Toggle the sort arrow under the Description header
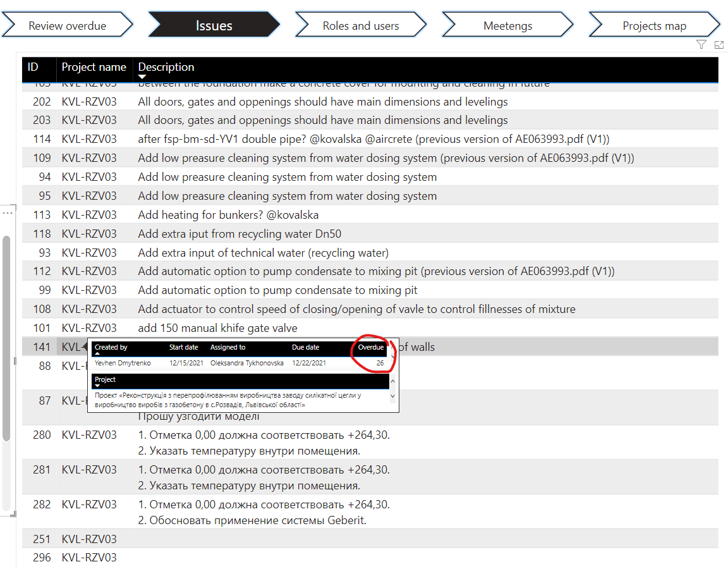Viewport: 728px width, 569px height. (142, 76)
